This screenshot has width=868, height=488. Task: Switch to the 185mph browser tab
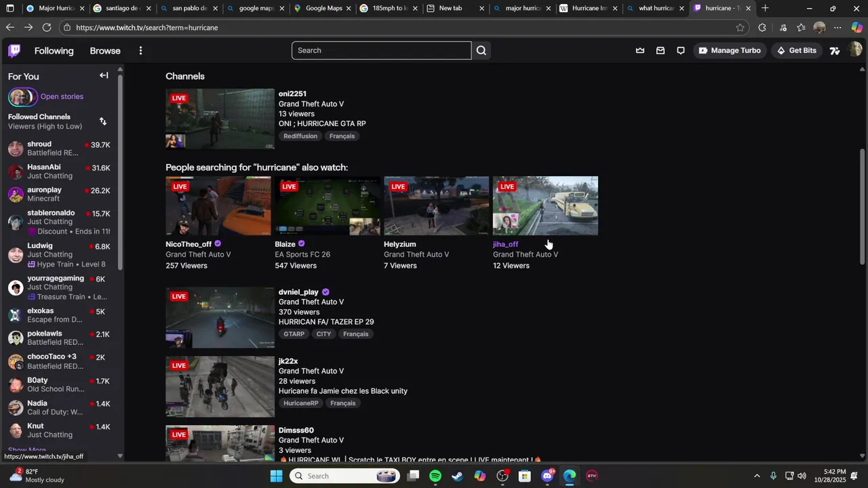pos(389,8)
